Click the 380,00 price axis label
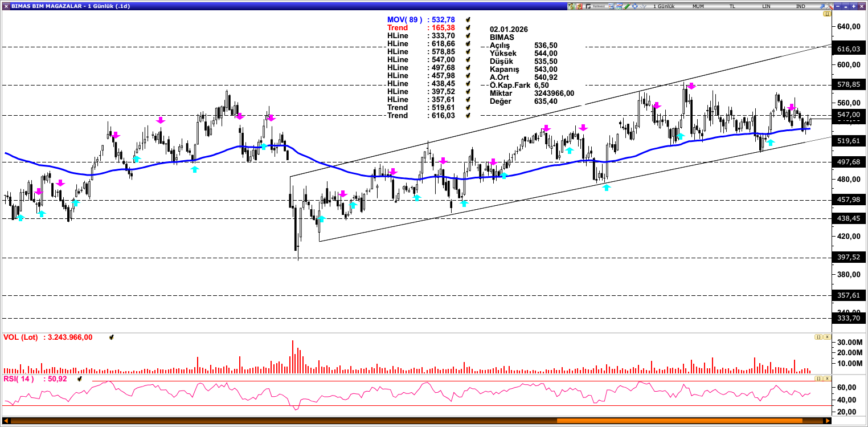The image size is (868, 427). point(849,274)
